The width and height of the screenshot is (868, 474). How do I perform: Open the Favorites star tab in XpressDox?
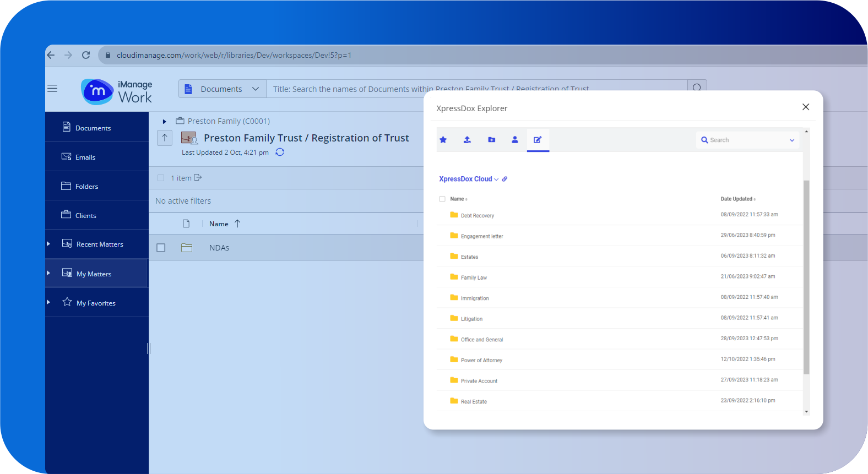[443, 140]
